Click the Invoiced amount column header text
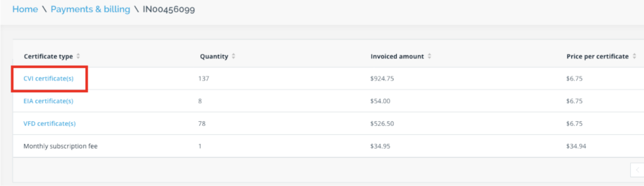644x186 pixels. [x=397, y=56]
